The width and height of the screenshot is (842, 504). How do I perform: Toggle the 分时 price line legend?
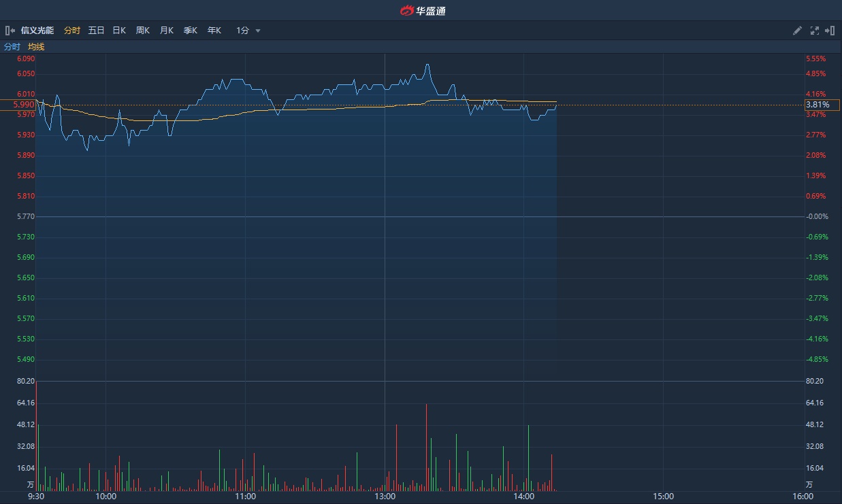pos(12,47)
